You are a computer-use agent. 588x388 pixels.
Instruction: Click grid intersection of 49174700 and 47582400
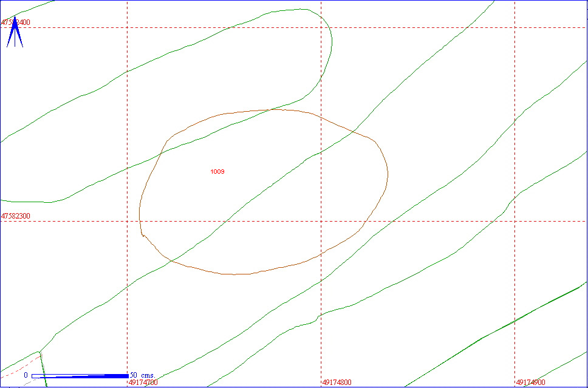point(127,27)
